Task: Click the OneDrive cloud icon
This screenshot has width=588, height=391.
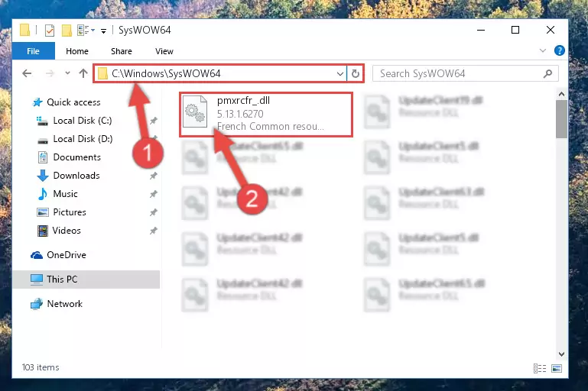Action: [37, 255]
